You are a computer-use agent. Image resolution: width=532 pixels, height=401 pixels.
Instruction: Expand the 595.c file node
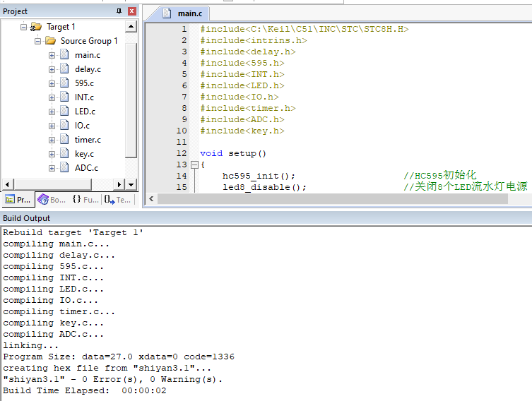point(52,83)
